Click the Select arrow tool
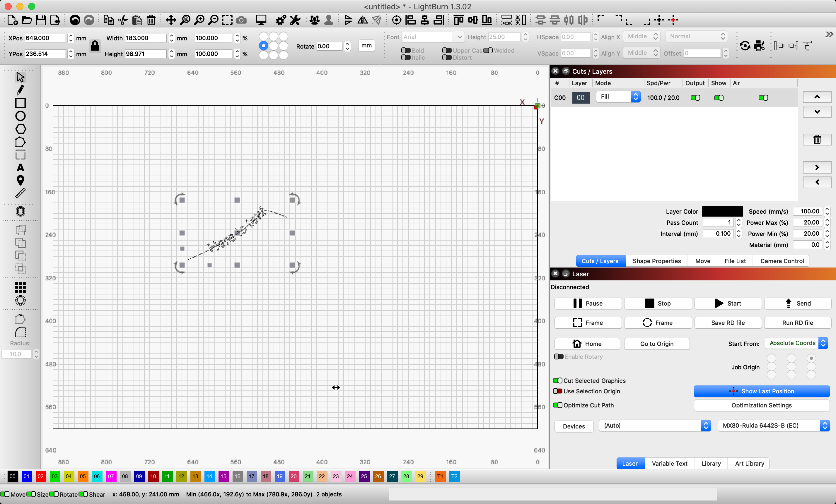Image resolution: width=836 pixels, height=504 pixels. click(20, 77)
